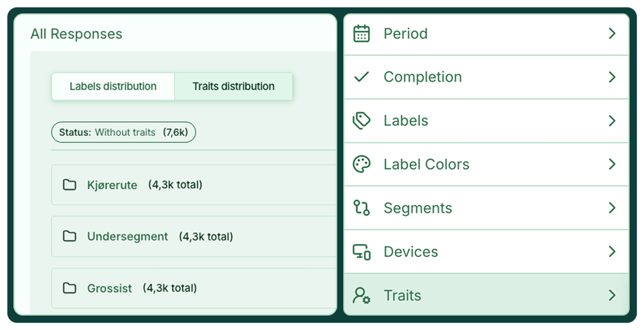
Task: Expand the Devices row chevron
Action: coord(612,251)
